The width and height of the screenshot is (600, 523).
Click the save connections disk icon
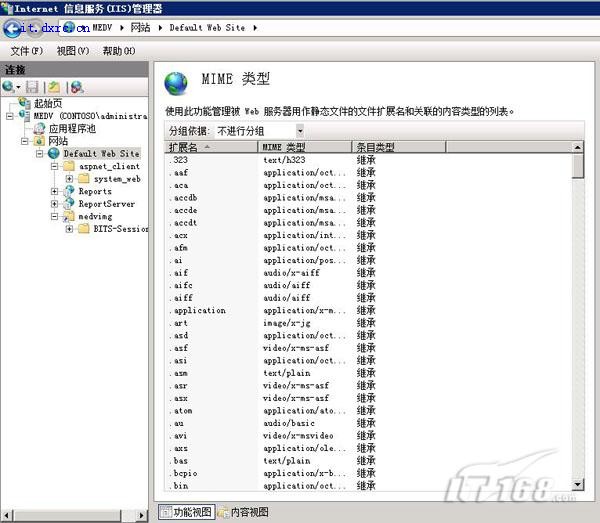tap(33, 88)
